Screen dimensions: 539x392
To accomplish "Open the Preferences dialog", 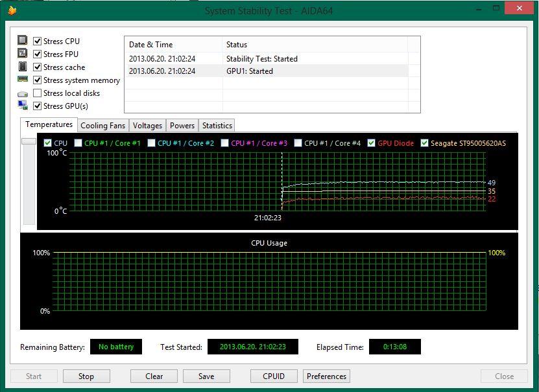I will coord(326,376).
